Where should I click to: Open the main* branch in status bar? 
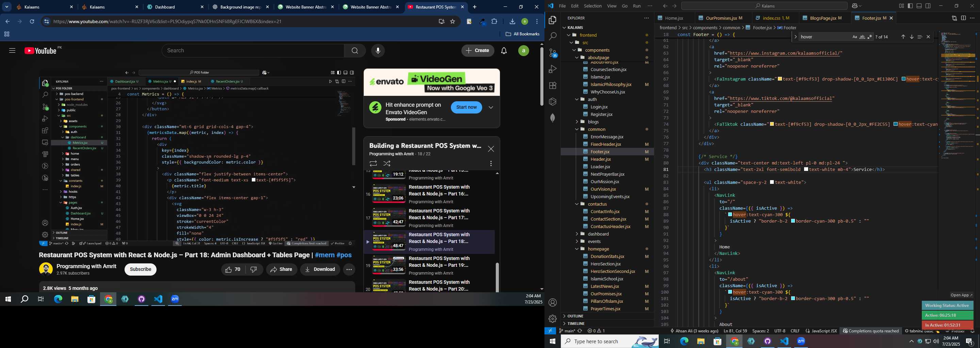[x=567, y=331]
